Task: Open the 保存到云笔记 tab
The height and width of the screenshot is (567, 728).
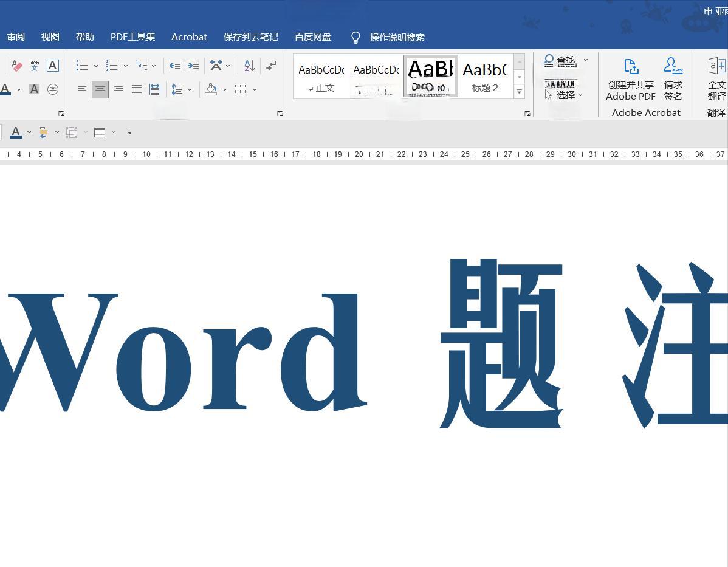Action: [x=251, y=37]
